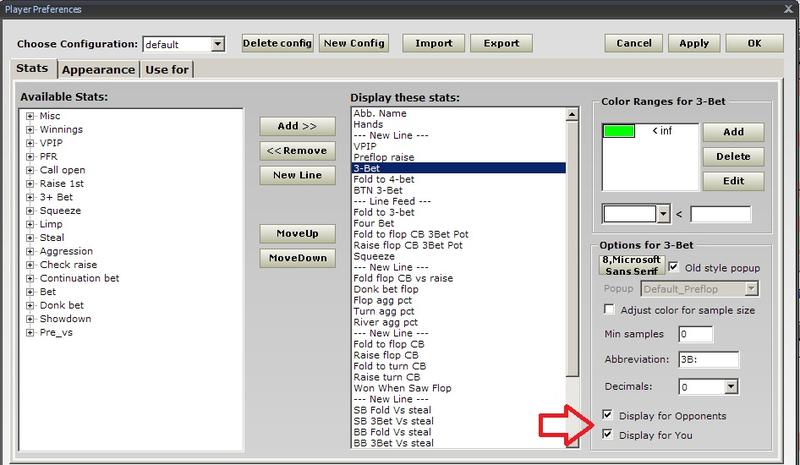The height and width of the screenshot is (465, 800).
Task: Select BTN 3-Bet stat
Action: click(x=459, y=190)
